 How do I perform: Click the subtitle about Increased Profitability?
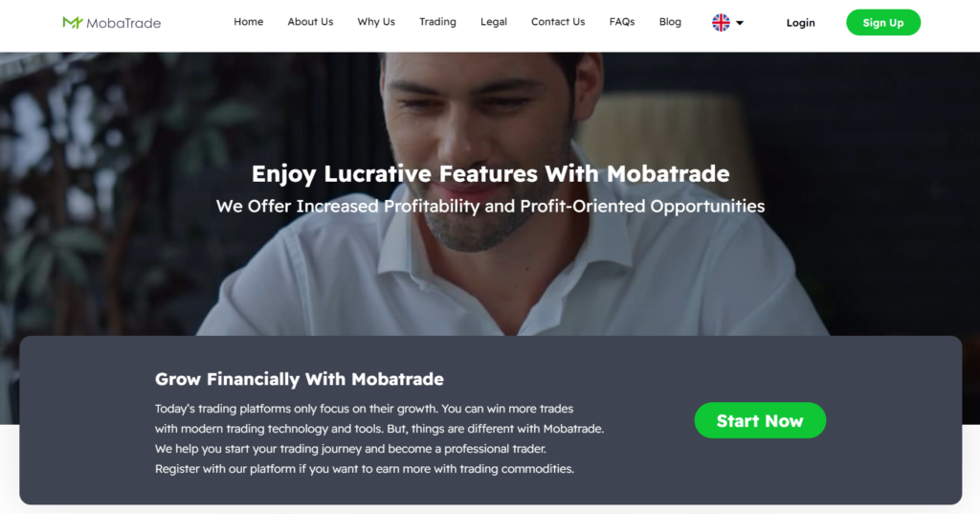click(x=490, y=207)
